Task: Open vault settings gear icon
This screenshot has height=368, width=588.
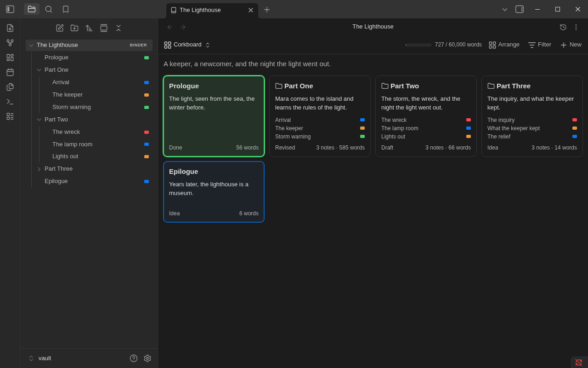Action: pos(147,358)
